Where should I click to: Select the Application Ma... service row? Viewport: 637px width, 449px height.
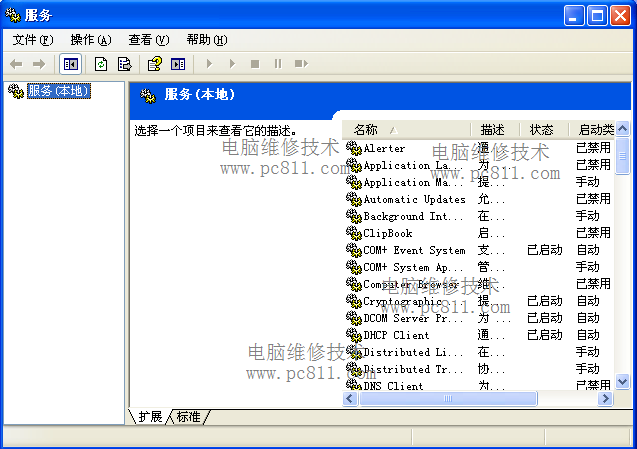pyautogui.click(x=479, y=182)
